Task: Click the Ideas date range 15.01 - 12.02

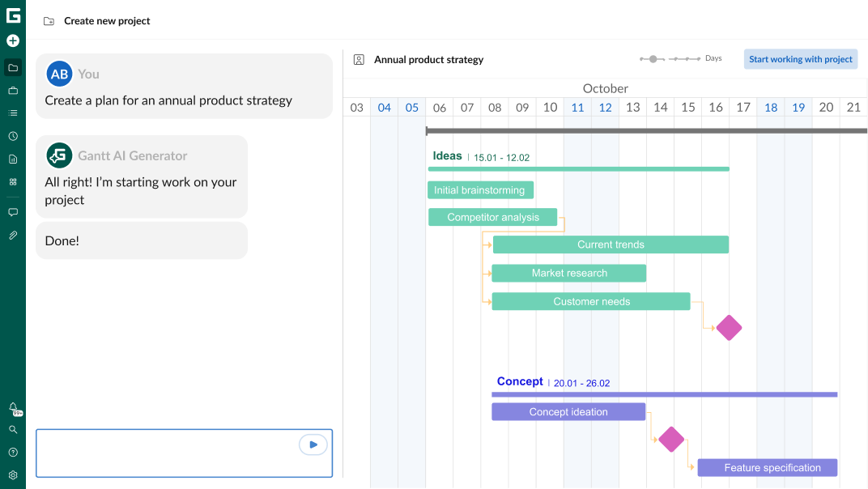Action: (501, 158)
